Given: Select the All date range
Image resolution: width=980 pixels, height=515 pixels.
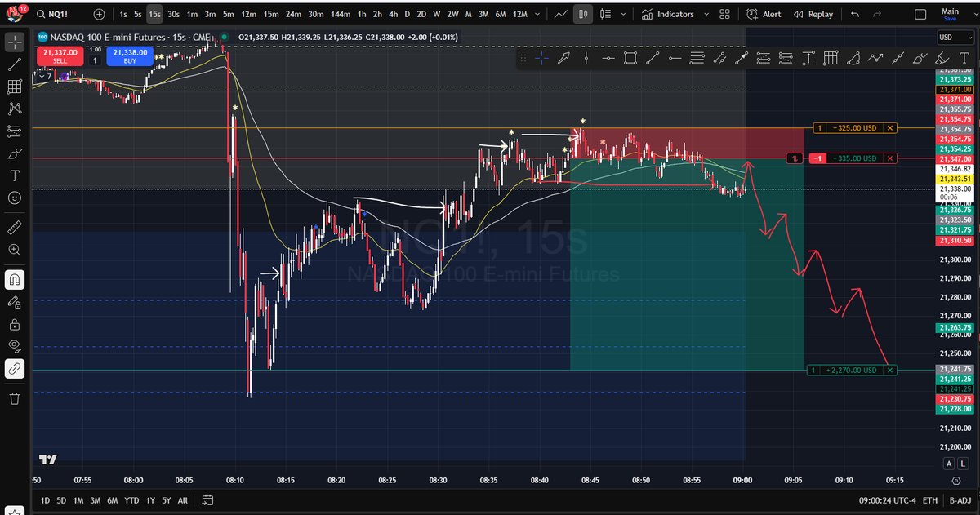Looking at the screenshot, I should [182, 500].
